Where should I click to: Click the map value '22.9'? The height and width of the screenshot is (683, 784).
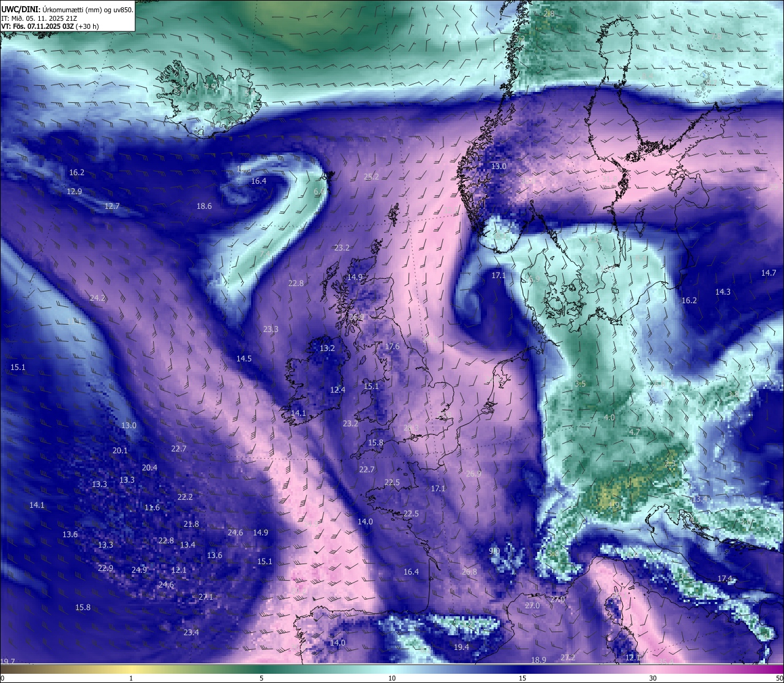coord(105,568)
